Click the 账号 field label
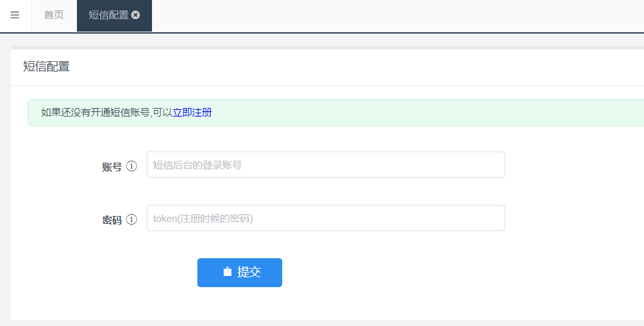The width and height of the screenshot is (644, 326). pyautogui.click(x=112, y=167)
